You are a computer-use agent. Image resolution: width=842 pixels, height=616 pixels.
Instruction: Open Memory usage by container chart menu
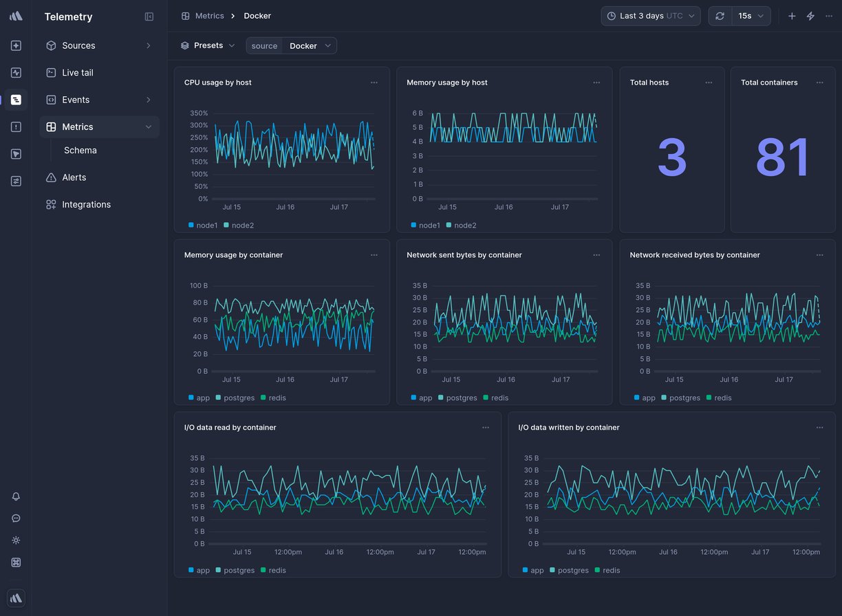pos(374,255)
